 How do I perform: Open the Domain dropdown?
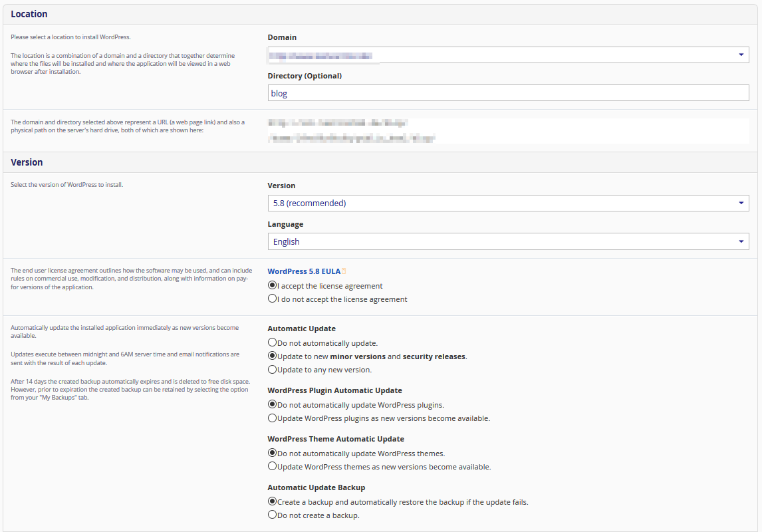click(508, 55)
